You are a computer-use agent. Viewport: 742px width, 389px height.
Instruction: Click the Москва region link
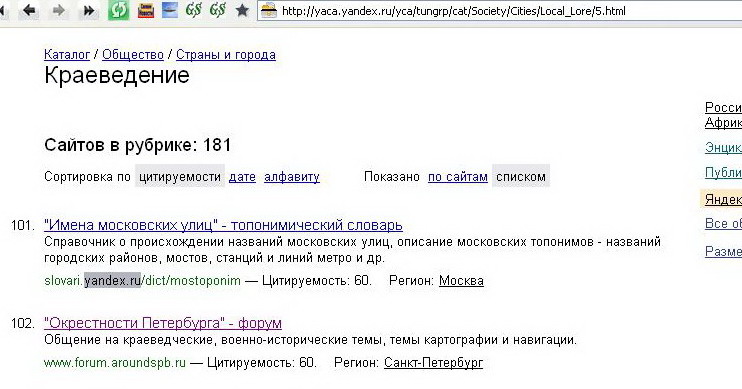point(461,281)
